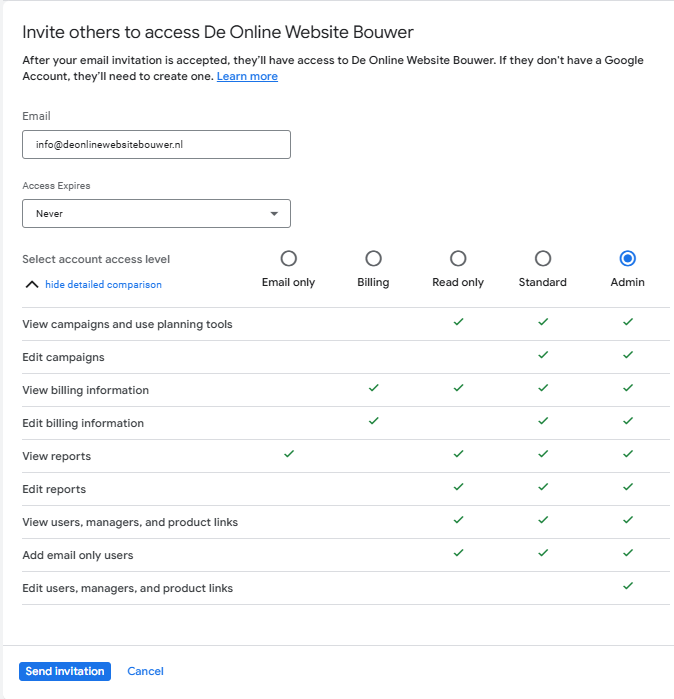Click the 'Access Expires' label
Viewport: 674px width, 699px height.
click(x=56, y=185)
